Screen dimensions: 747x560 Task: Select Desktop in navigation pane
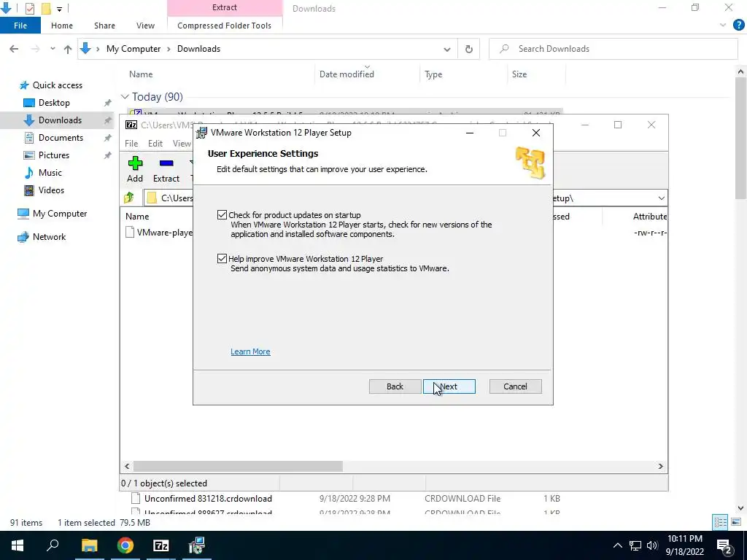[54, 103]
